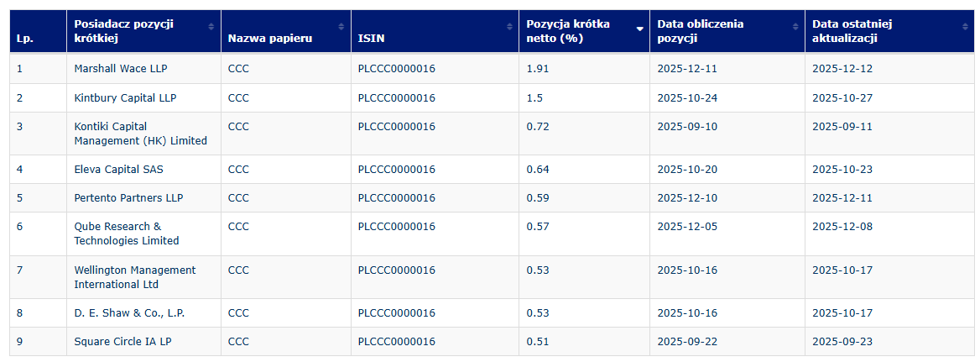
Task: Click net short position value 0.51
Action: click(x=538, y=341)
